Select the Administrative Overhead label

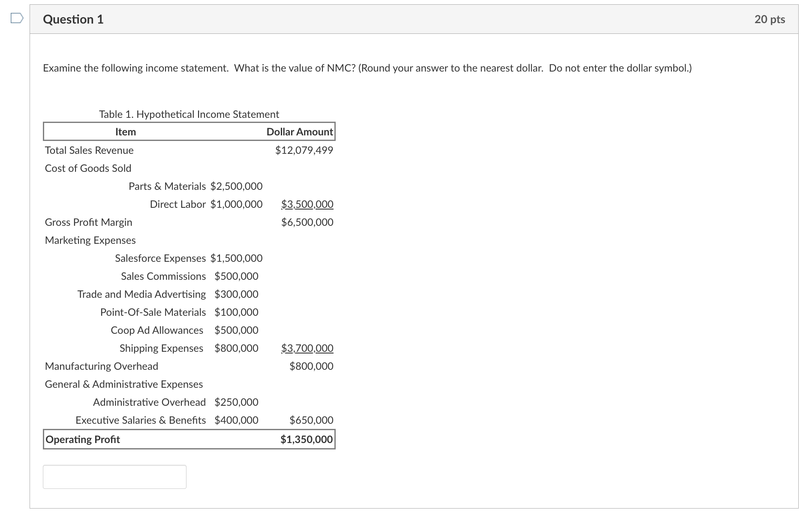pos(149,402)
